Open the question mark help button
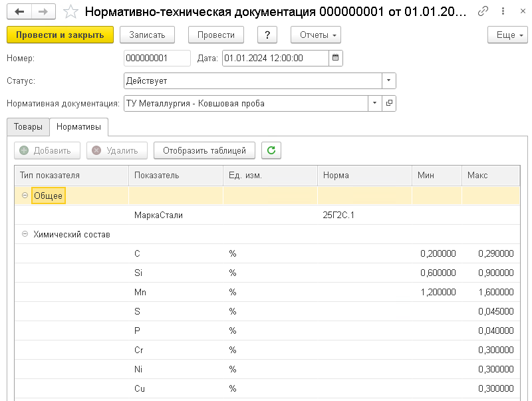 [267, 35]
